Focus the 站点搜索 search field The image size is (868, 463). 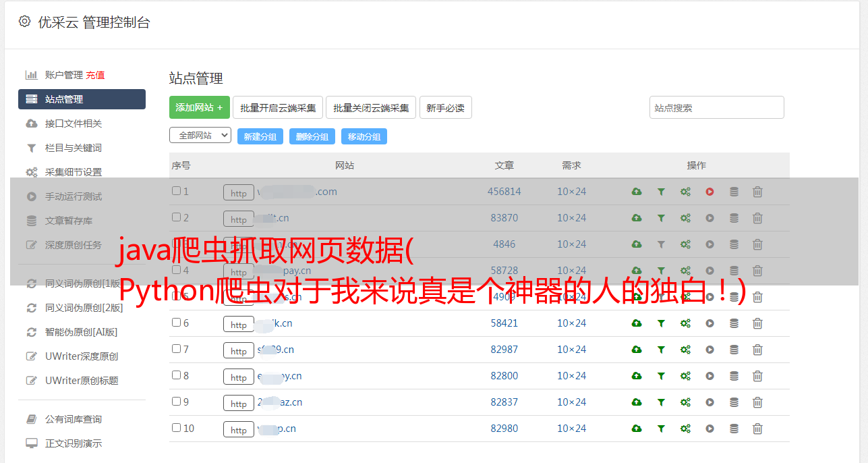pos(717,107)
